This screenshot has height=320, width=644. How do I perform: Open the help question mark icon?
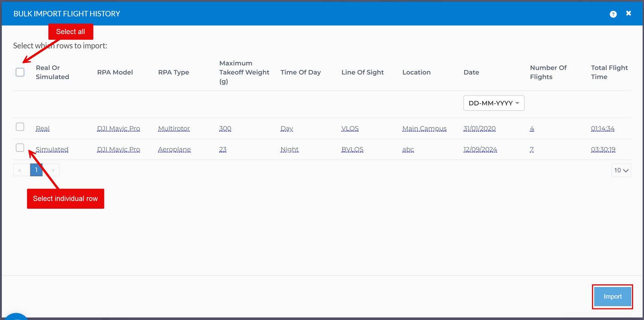click(613, 14)
